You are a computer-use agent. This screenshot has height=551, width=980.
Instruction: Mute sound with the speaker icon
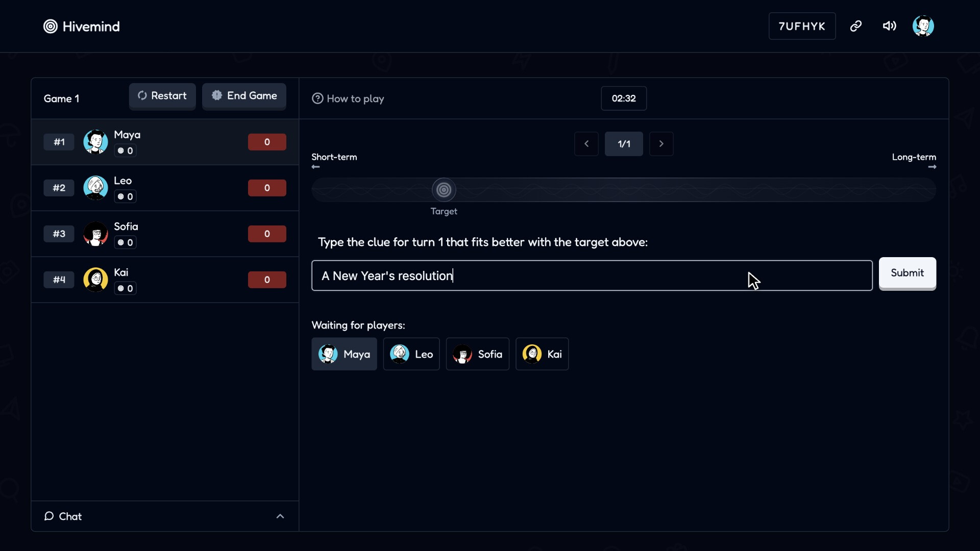coord(890,26)
